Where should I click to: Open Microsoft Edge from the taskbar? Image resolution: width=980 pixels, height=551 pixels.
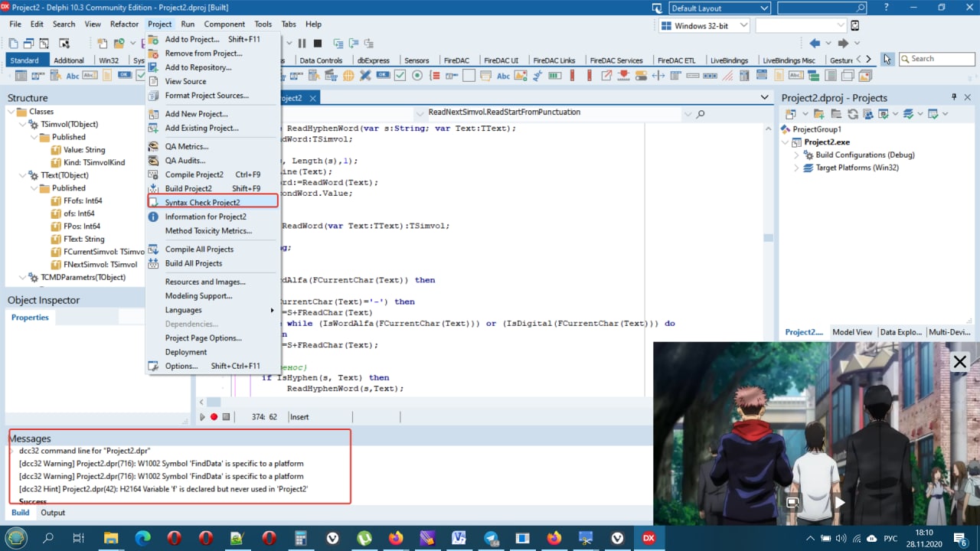coord(142,538)
